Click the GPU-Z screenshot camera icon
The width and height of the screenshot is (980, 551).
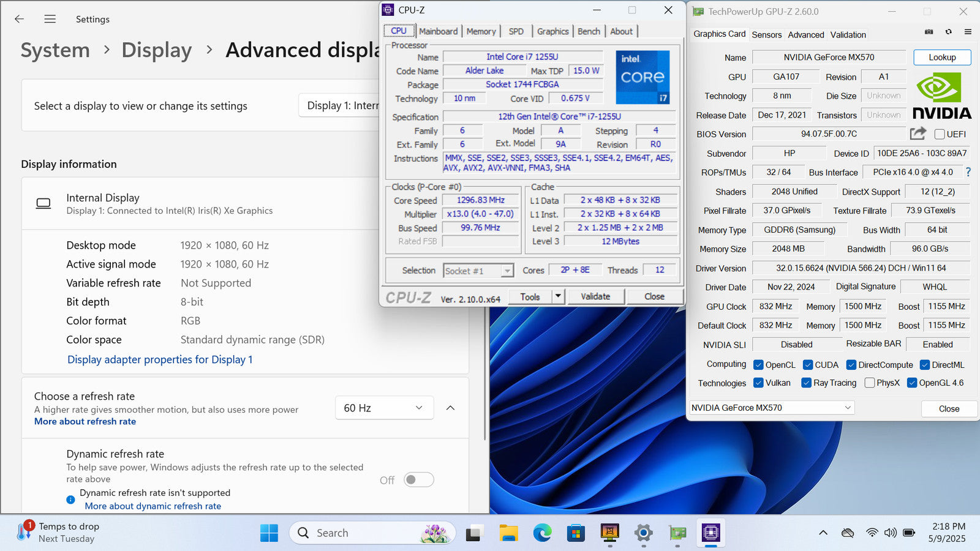tap(929, 32)
